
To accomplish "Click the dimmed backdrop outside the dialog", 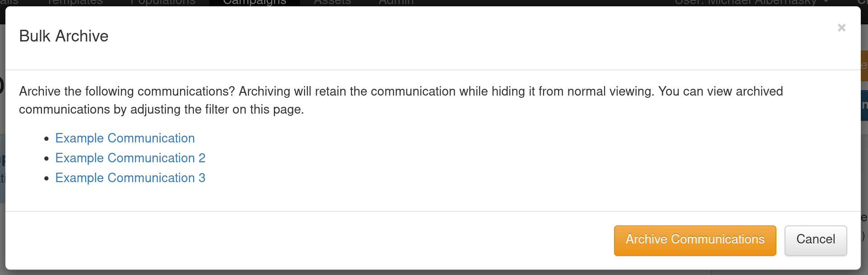I will [x=2, y=225].
